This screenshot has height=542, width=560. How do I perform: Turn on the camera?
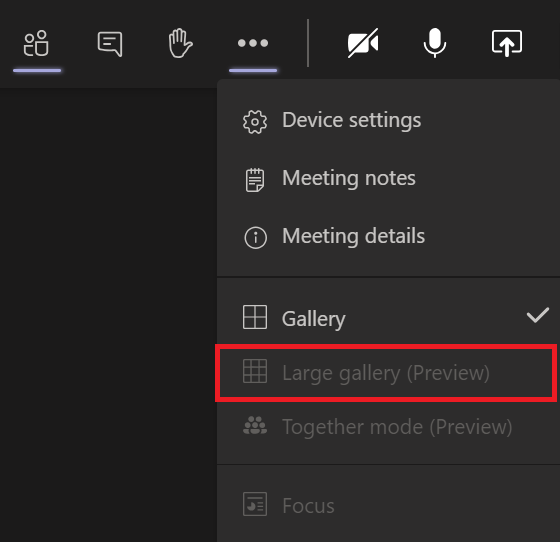tap(363, 43)
